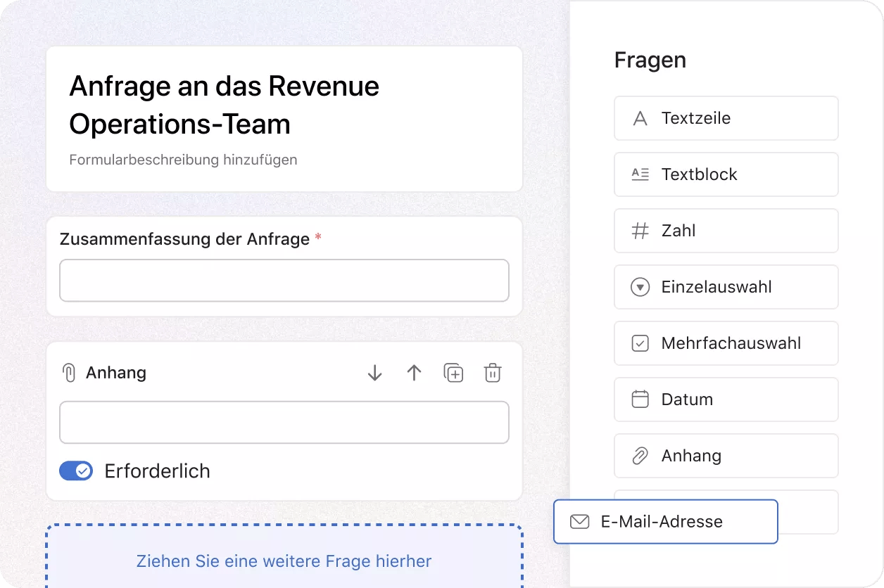884x588 pixels.
Task: Add a Textzeile question
Action: (x=726, y=118)
